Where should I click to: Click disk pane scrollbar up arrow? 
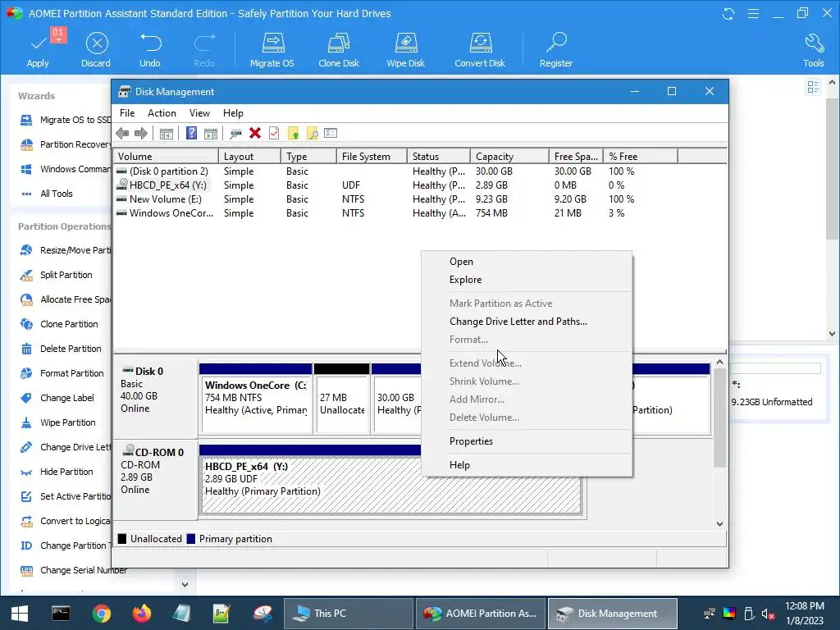(719, 363)
